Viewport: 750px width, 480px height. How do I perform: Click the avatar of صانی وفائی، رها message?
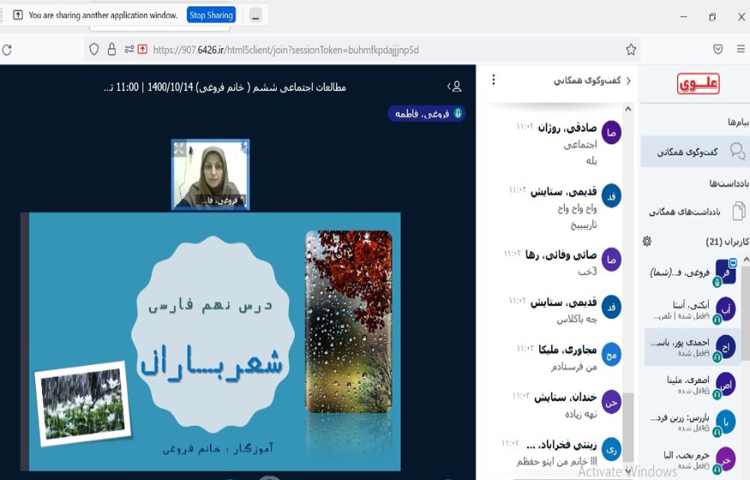(x=611, y=259)
